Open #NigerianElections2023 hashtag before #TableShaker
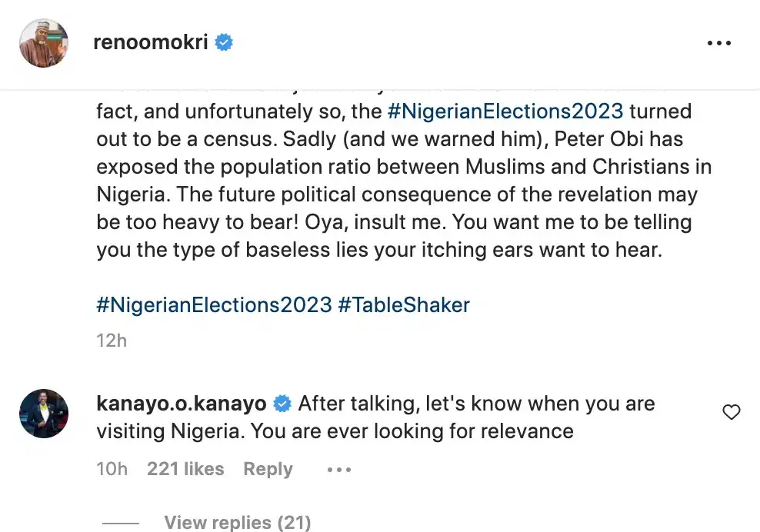760x532 pixels. pos(214,304)
